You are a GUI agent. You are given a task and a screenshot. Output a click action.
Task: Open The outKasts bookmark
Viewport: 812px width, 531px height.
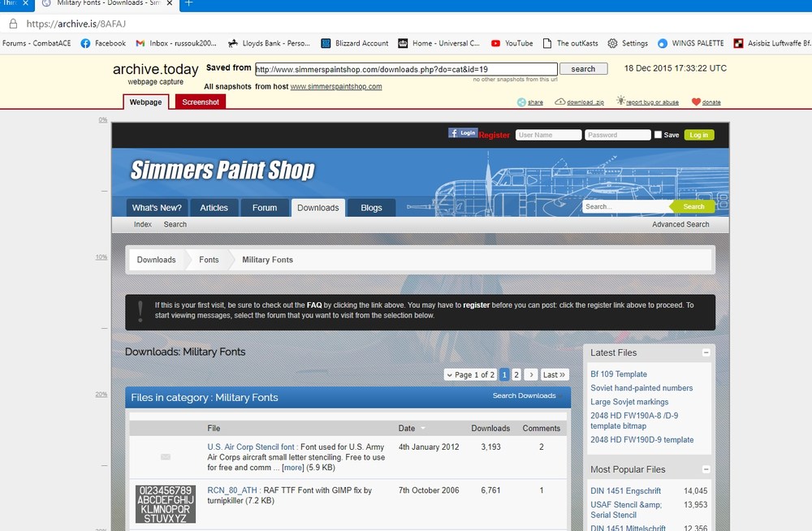(571, 44)
